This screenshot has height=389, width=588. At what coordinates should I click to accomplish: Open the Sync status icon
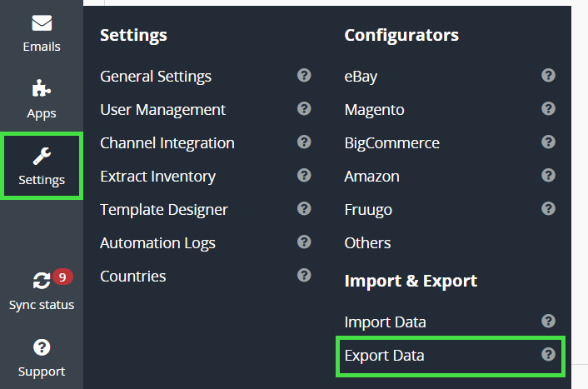click(x=42, y=282)
